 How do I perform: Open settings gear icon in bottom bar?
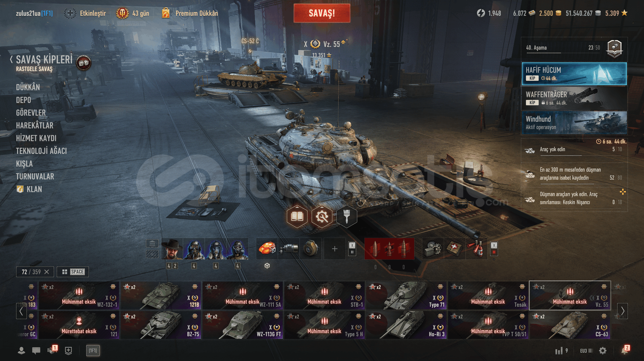click(603, 350)
